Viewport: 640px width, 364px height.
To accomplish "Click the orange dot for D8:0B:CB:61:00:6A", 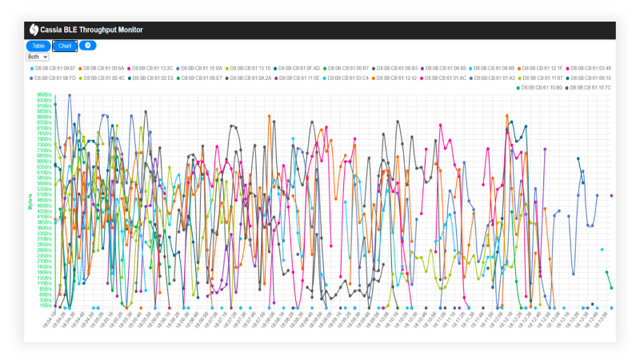I will click(x=81, y=69).
